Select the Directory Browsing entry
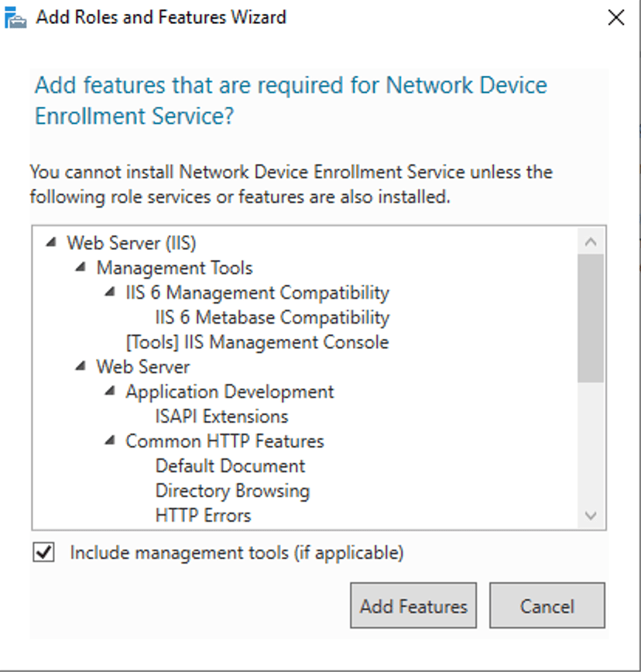641x672 pixels. (x=232, y=491)
